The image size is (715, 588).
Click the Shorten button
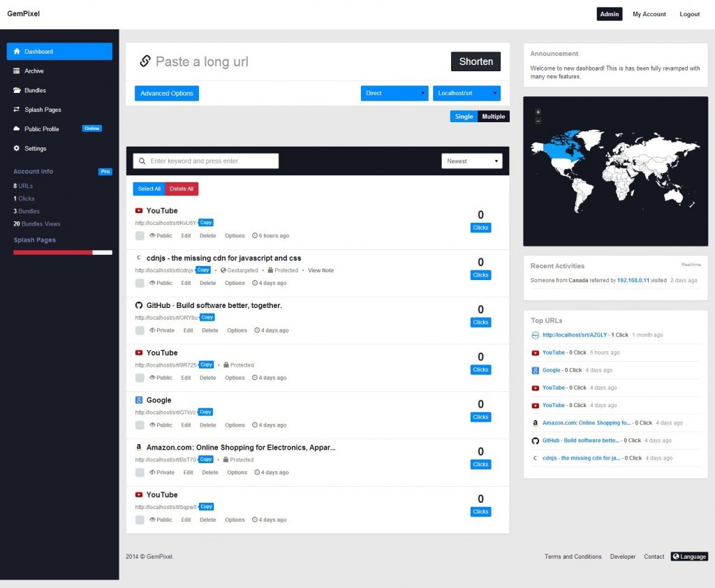[476, 61]
